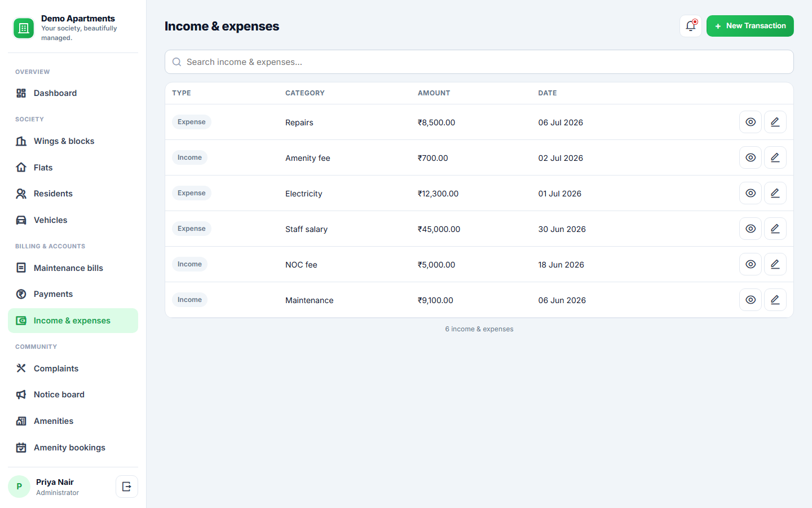Navigate to Flats
The height and width of the screenshot is (508, 812).
click(73, 168)
